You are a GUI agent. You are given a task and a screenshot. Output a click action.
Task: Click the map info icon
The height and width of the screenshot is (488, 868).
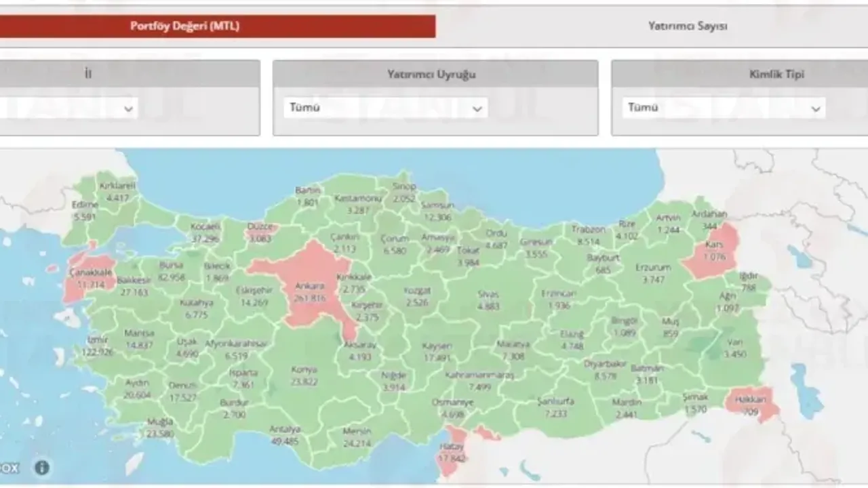42,467
